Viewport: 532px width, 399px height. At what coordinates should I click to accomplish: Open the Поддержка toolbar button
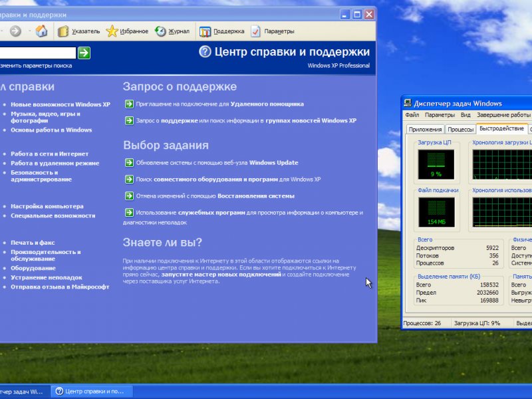pos(222,31)
